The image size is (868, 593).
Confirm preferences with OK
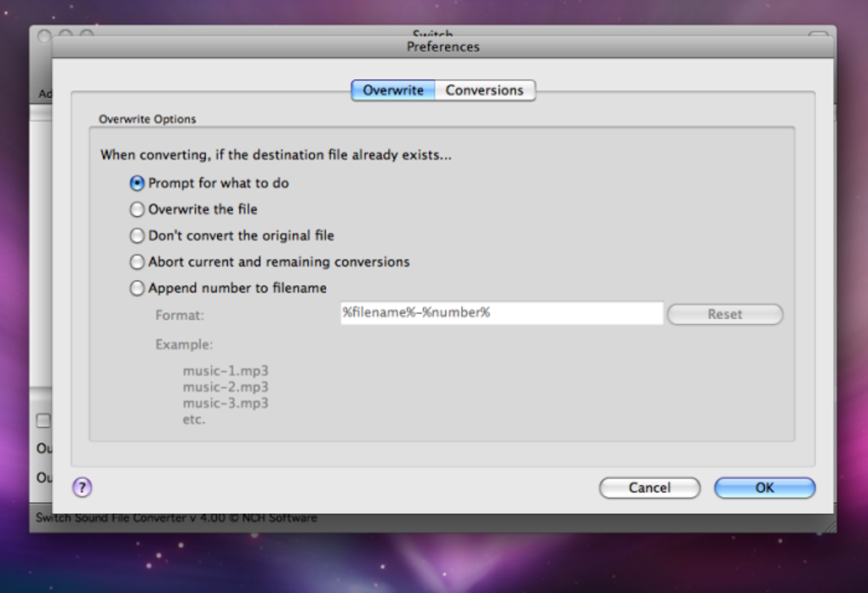tap(764, 488)
